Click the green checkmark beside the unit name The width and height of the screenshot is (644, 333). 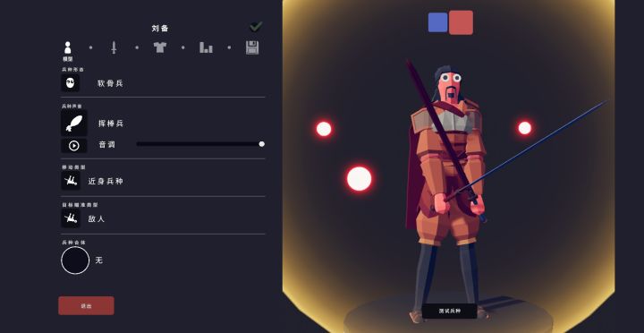[x=256, y=27]
